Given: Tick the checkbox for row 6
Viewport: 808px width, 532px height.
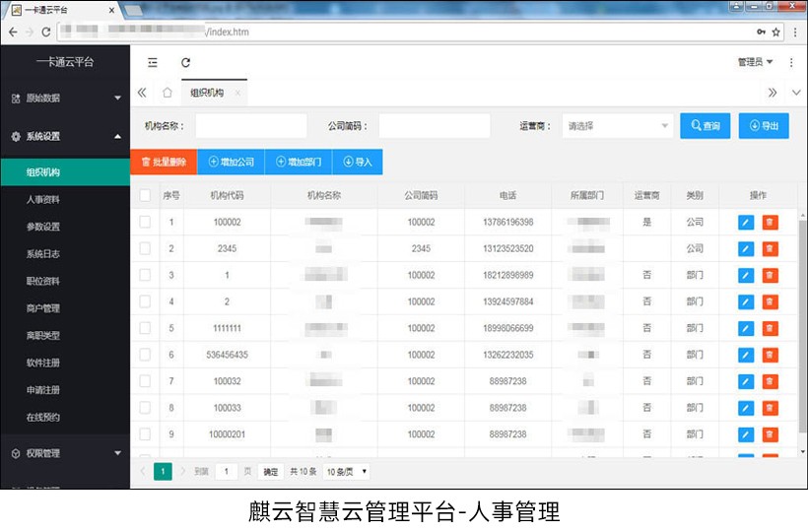Looking at the screenshot, I should (145, 354).
